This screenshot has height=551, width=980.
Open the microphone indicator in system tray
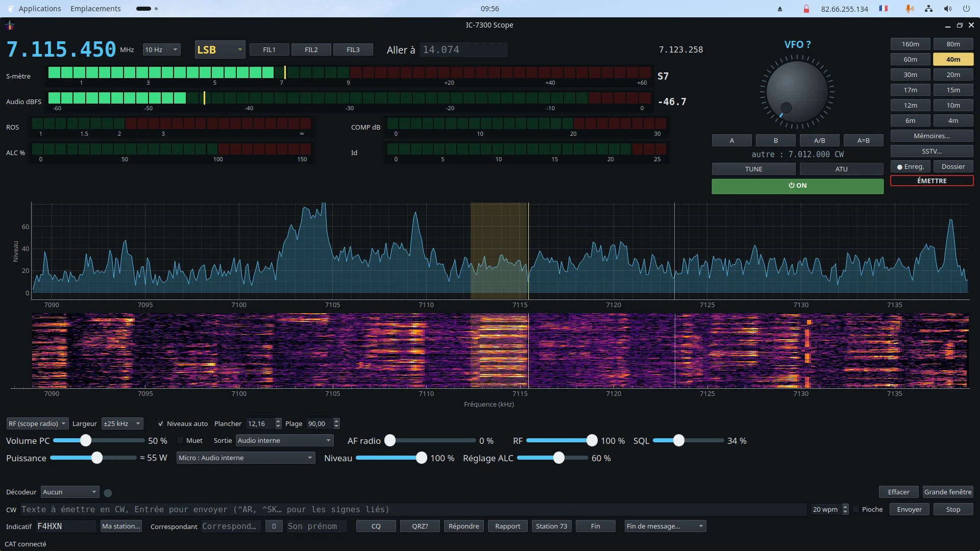[909, 9]
